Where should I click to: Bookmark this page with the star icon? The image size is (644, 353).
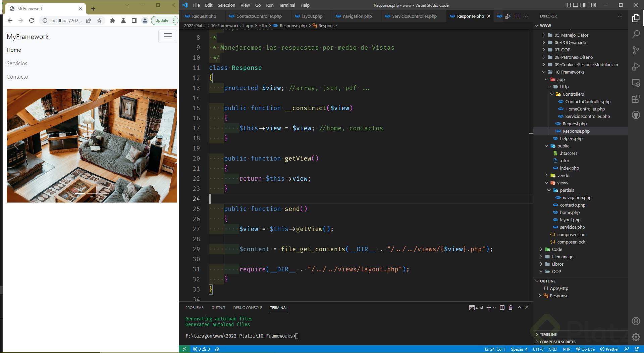coord(99,20)
